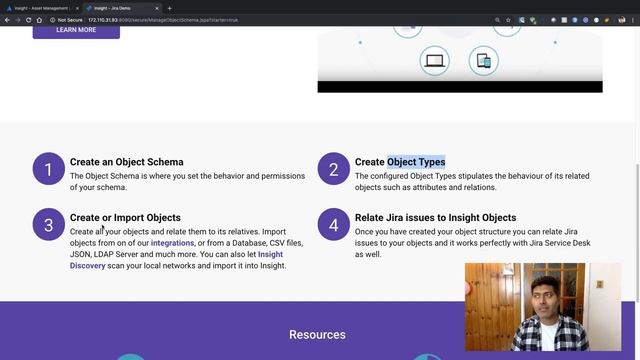Click the Resources heading
Screen dimensions: 640x360
coord(317,335)
